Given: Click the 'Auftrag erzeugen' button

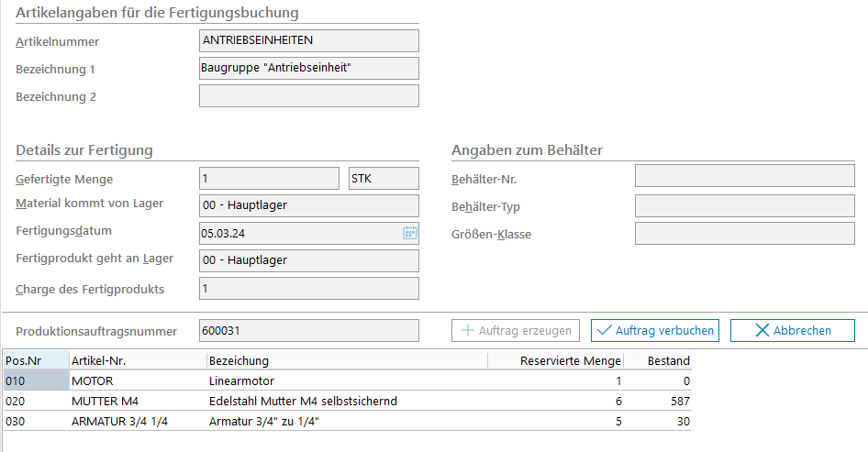Looking at the screenshot, I should tap(517, 330).
